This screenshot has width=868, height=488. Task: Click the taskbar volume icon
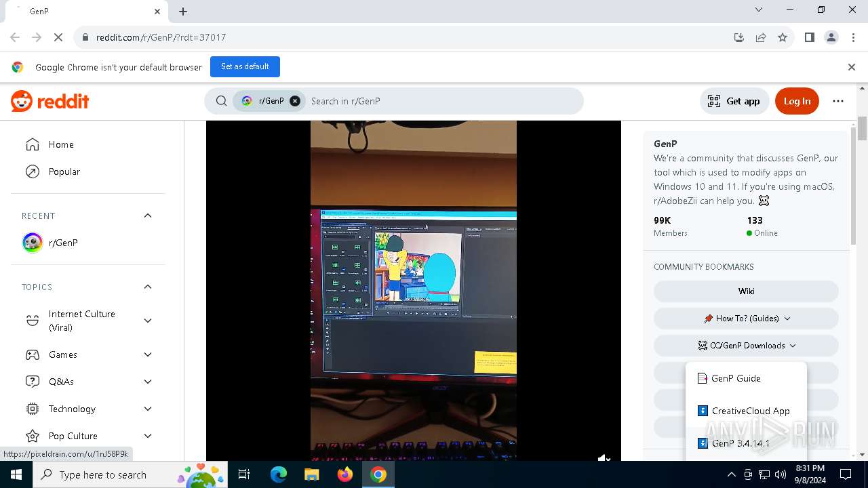coord(781,474)
